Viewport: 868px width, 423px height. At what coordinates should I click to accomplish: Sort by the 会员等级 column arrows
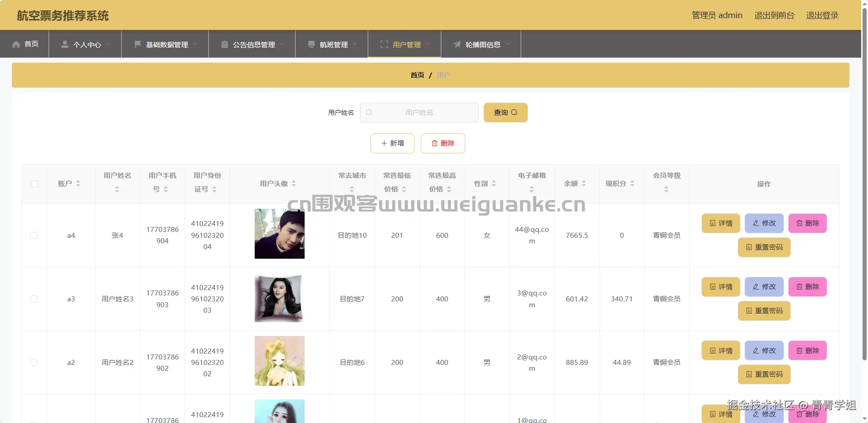pyautogui.click(x=666, y=189)
